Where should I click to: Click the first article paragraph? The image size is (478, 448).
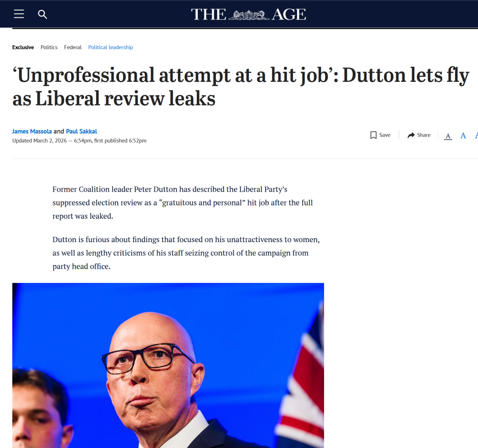pos(183,202)
